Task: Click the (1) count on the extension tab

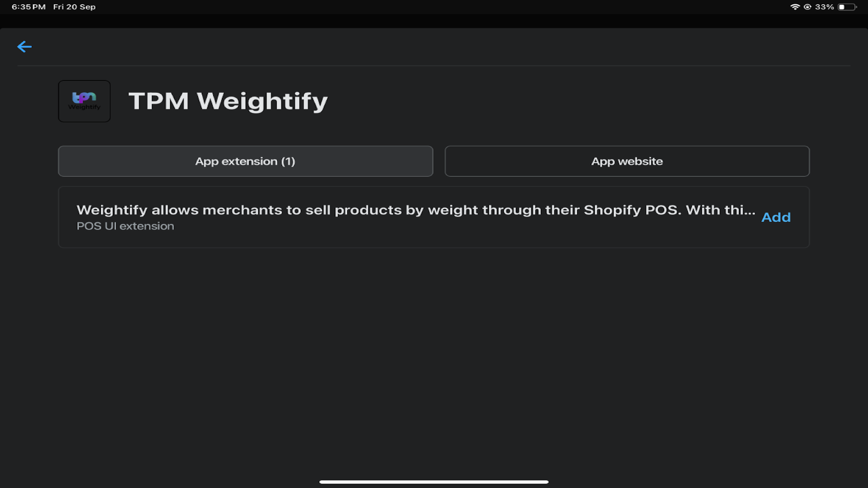Action: 288,162
